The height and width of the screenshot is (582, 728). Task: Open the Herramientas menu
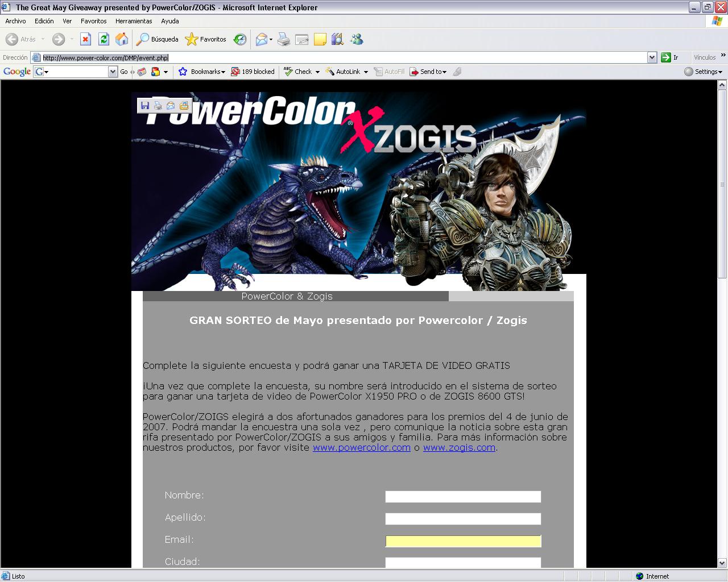134,21
